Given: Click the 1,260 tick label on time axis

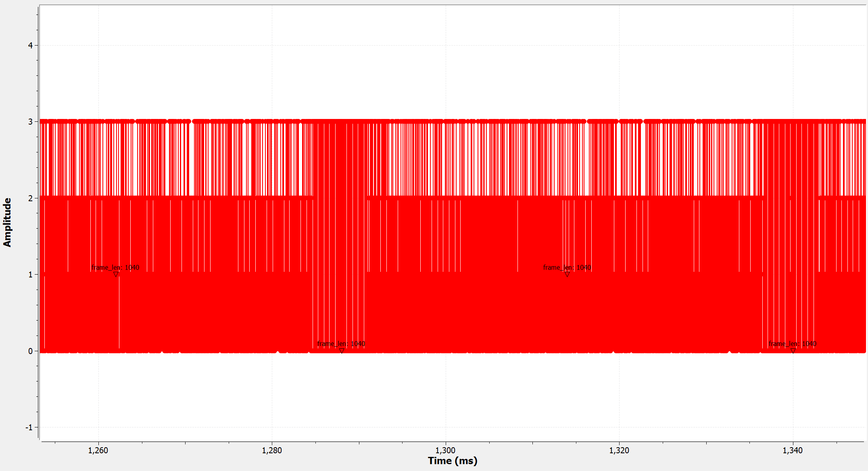Looking at the screenshot, I should point(98,450).
